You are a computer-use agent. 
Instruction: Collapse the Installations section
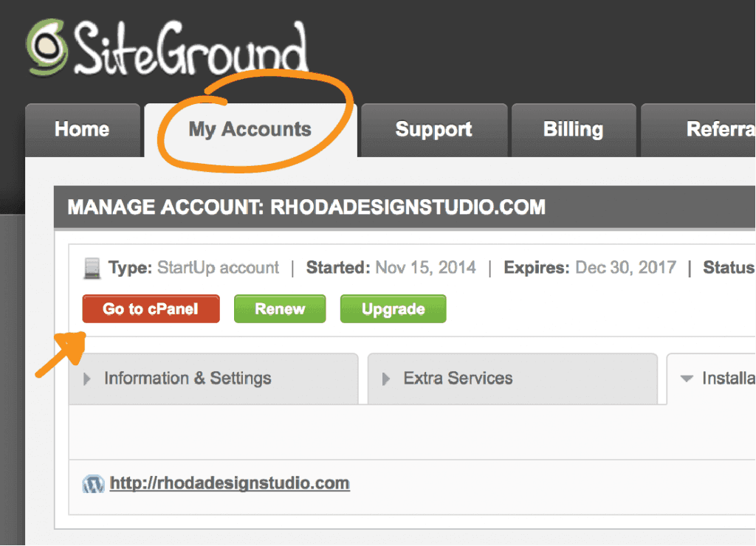[x=712, y=379]
